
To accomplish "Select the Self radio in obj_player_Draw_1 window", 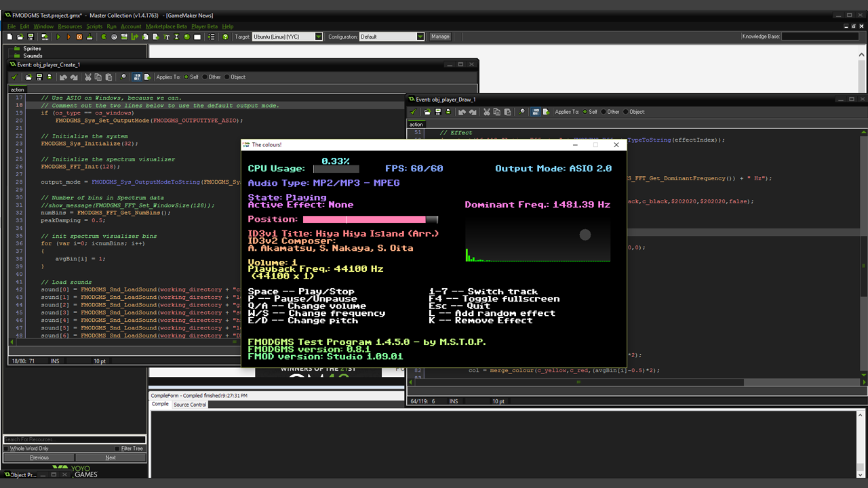I will (585, 112).
